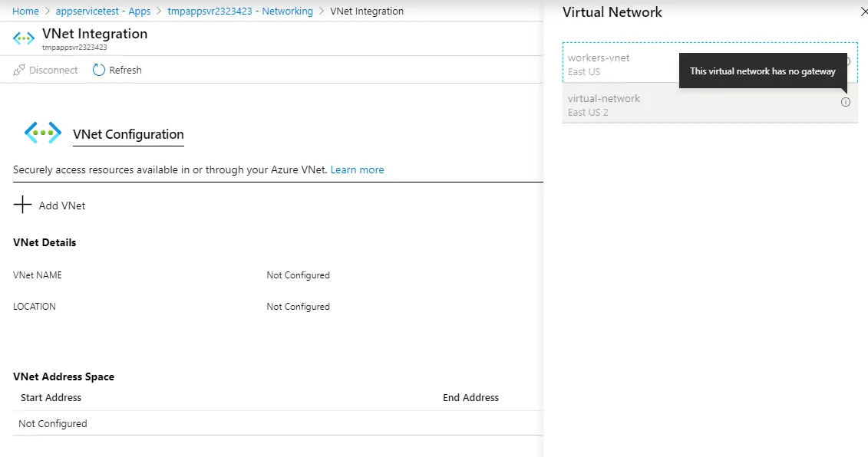Click VNet Integration breadcrumb text

point(367,11)
